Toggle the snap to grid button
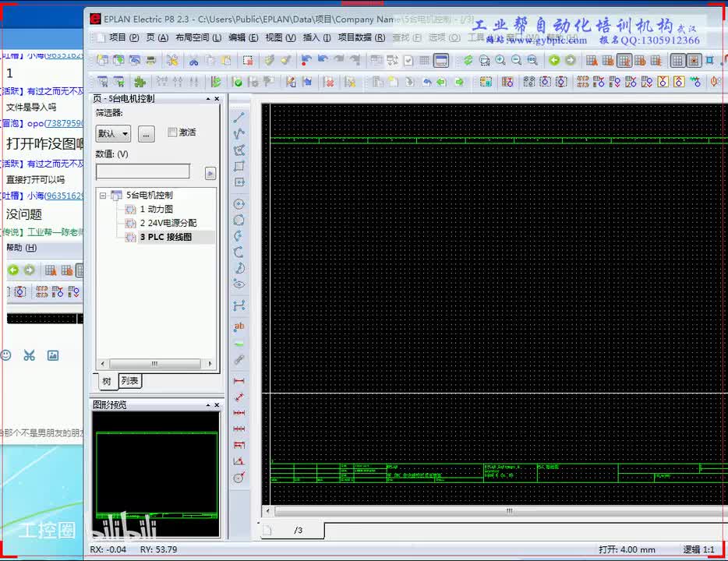 tap(693, 60)
